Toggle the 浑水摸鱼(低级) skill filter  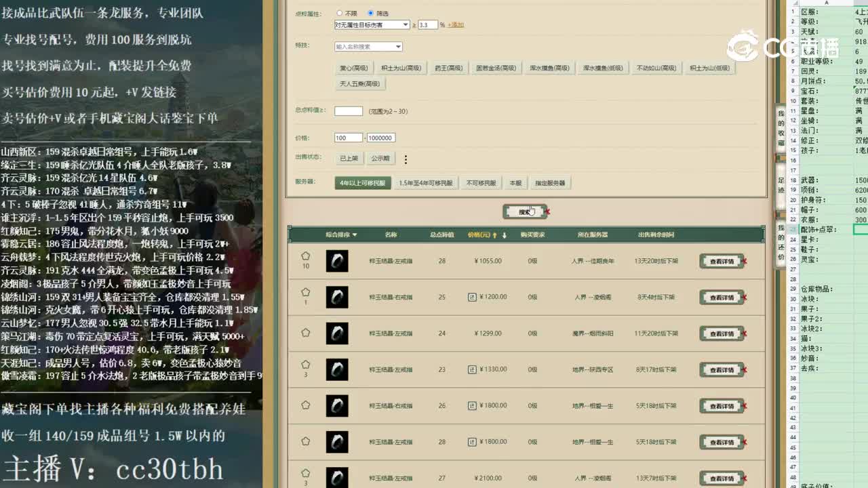604,68
